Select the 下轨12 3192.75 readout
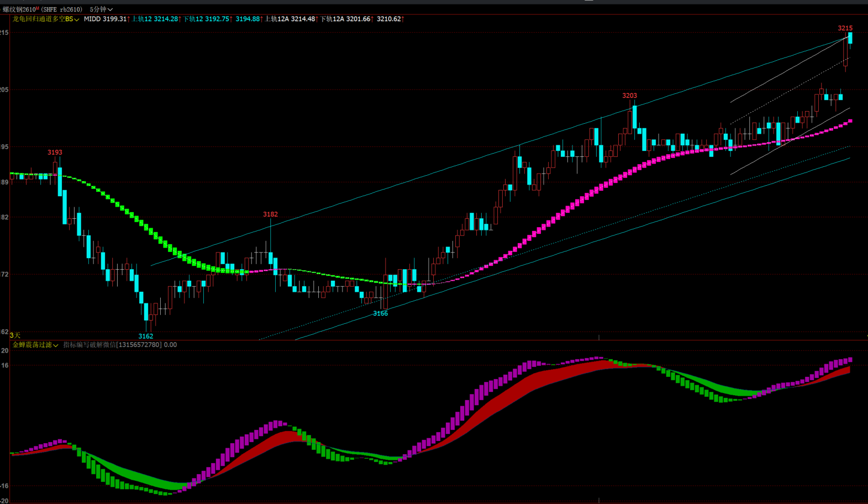The image size is (868, 504). point(207,19)
